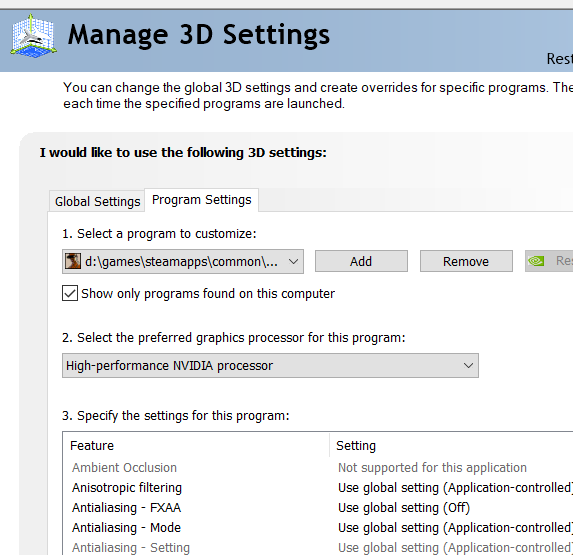Click the Add button
The width and height of the screenshot is (573, 555).
click(361, 261)
